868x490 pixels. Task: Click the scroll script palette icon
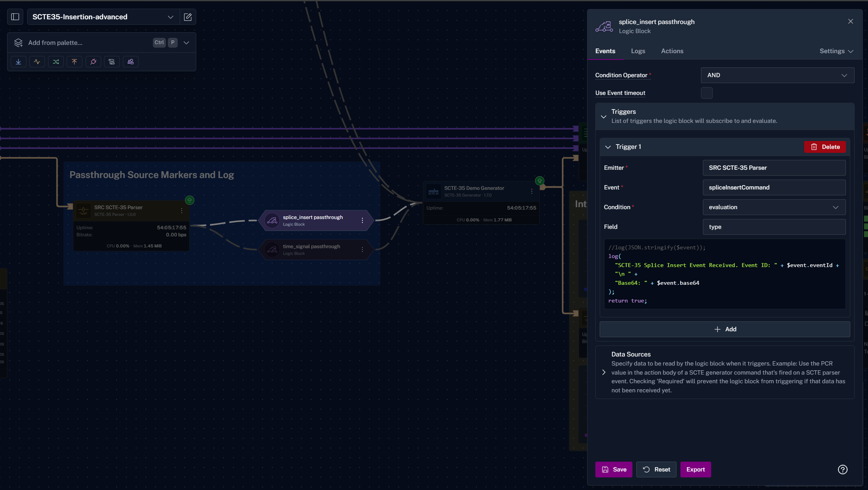pos(112,62)
